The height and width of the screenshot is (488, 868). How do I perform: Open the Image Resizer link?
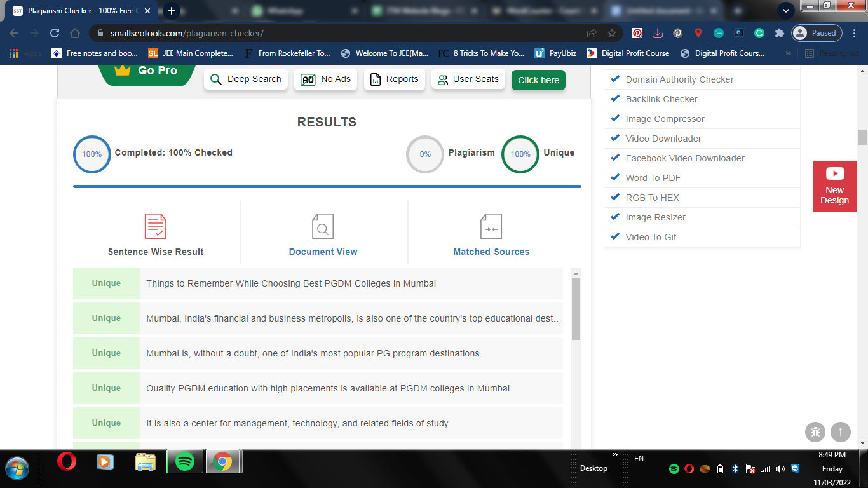[x=655, y=217]
